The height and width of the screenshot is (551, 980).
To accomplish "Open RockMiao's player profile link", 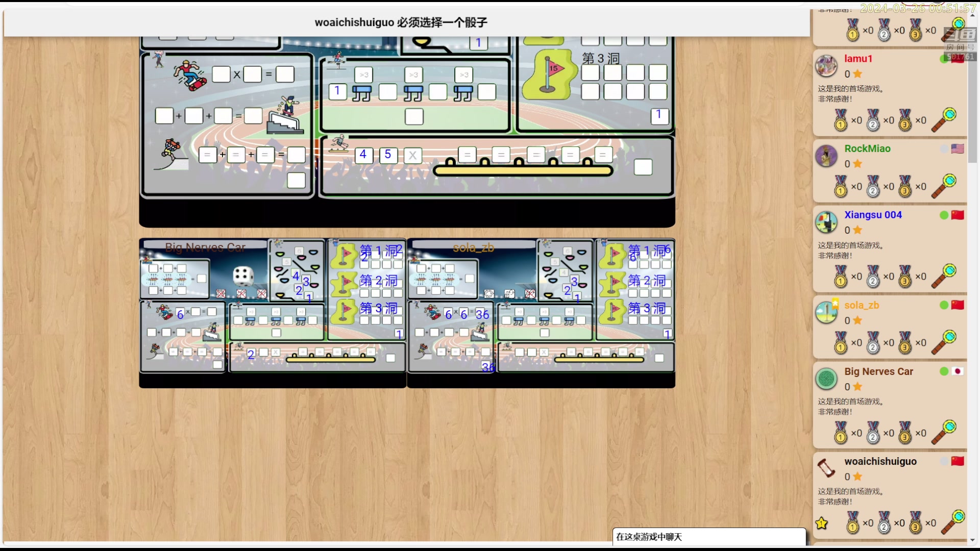I will click(867, 148).
